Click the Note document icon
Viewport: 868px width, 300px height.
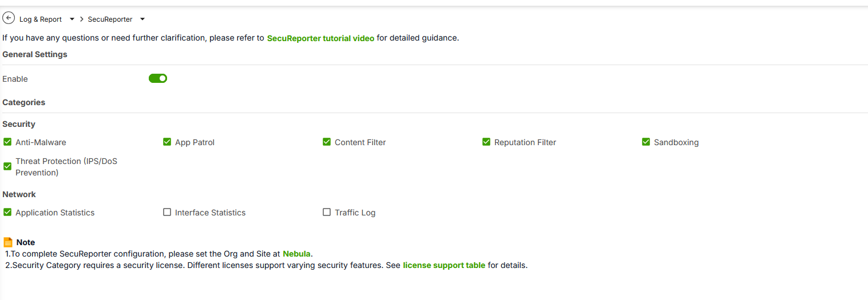tap(8, 242)
